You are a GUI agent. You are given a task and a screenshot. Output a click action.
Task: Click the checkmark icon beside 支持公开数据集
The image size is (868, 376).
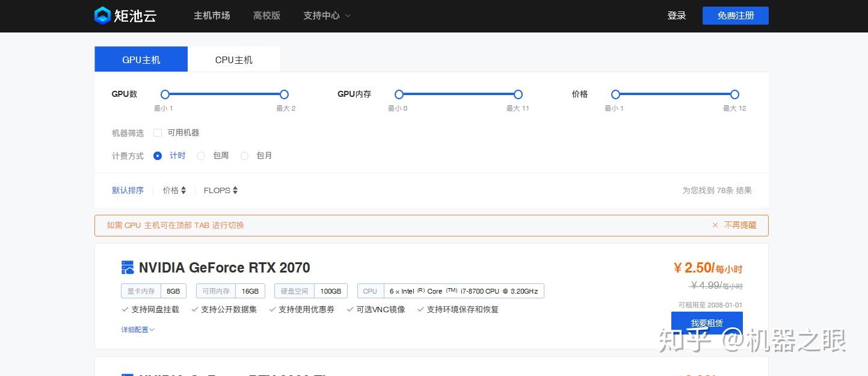point(195,309)
